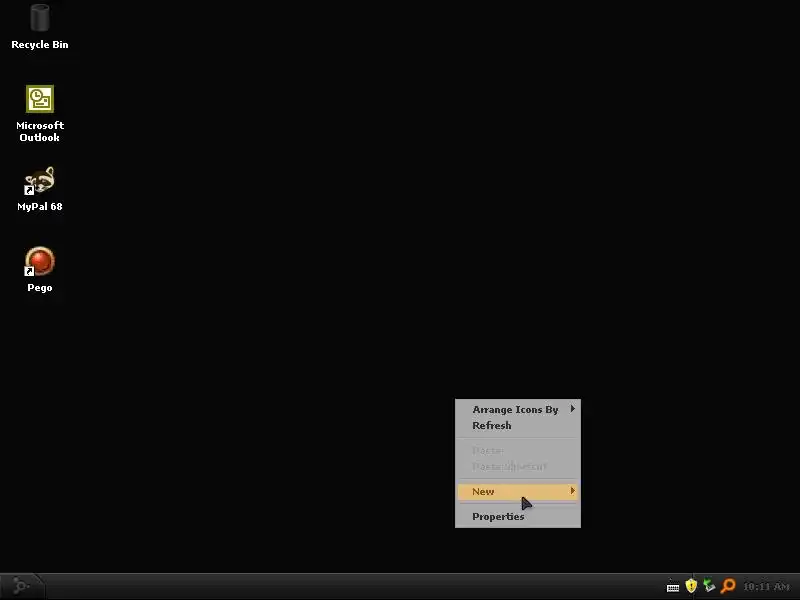Choose Refresh from the context menu
The height and width of the screenshot is (600, 800).
[518, 426]
